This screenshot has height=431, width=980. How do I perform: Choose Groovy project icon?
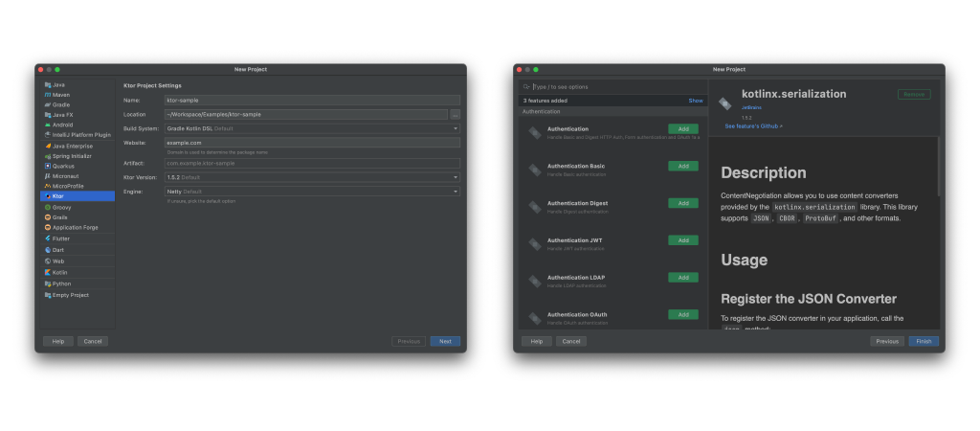tap(48, 207)
